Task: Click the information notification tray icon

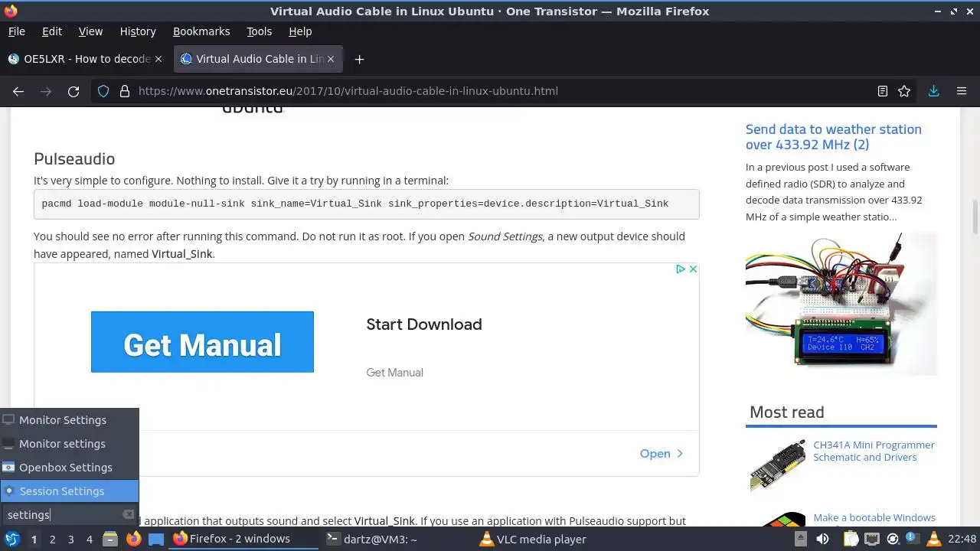Action: (913, 539)
